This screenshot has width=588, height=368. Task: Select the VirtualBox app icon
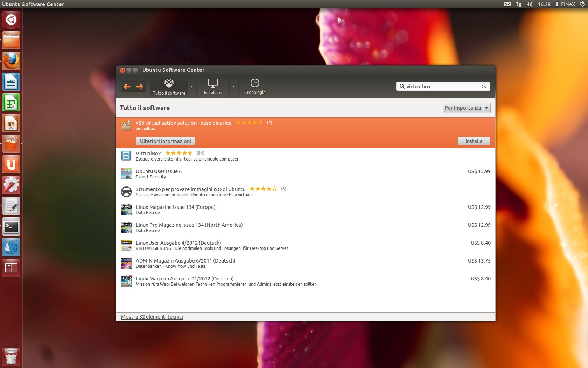126,156
